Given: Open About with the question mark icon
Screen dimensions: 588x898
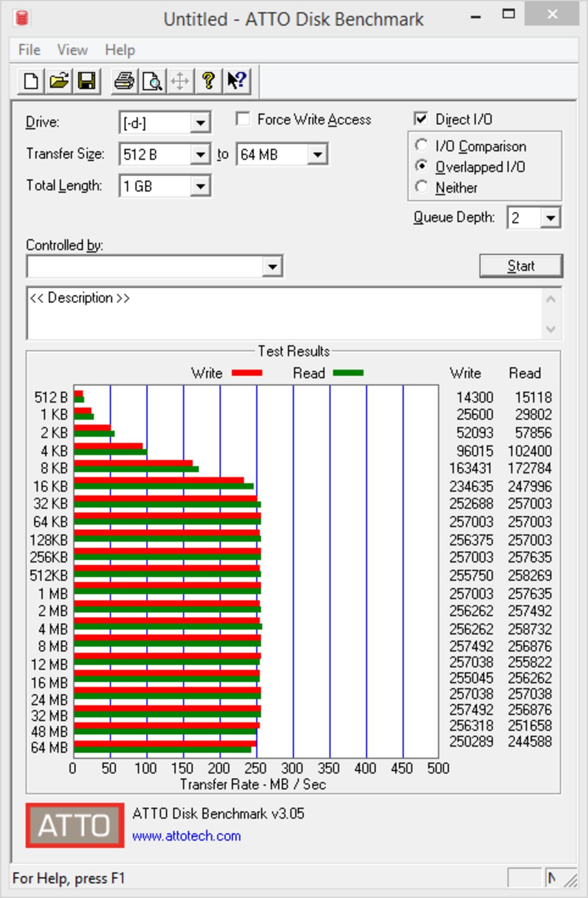Looking at the screenshot, I should point(208,81).
